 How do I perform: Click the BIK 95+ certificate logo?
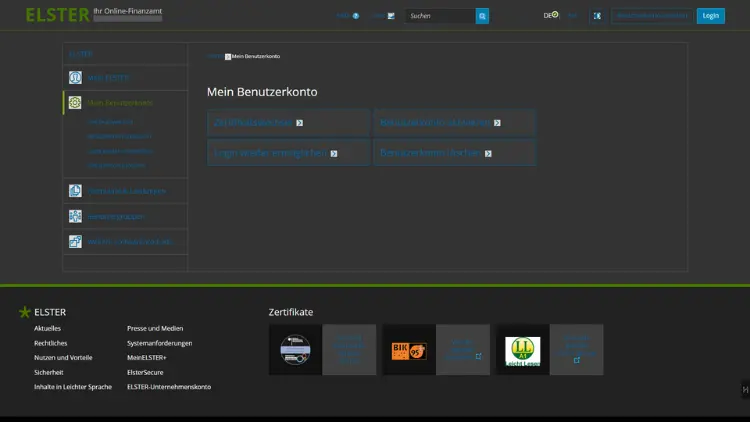pos(409,351)
